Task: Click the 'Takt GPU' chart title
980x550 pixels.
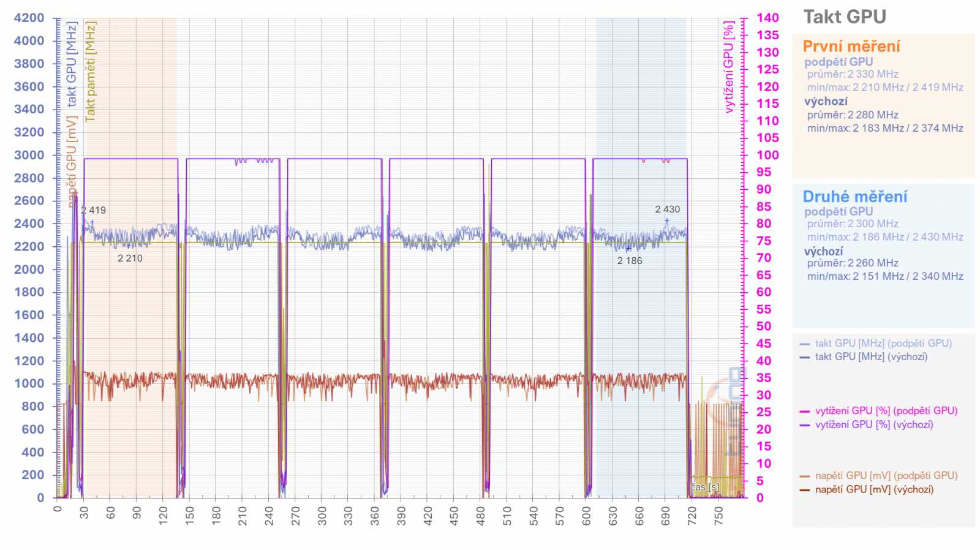Action: tap(845, 17)
